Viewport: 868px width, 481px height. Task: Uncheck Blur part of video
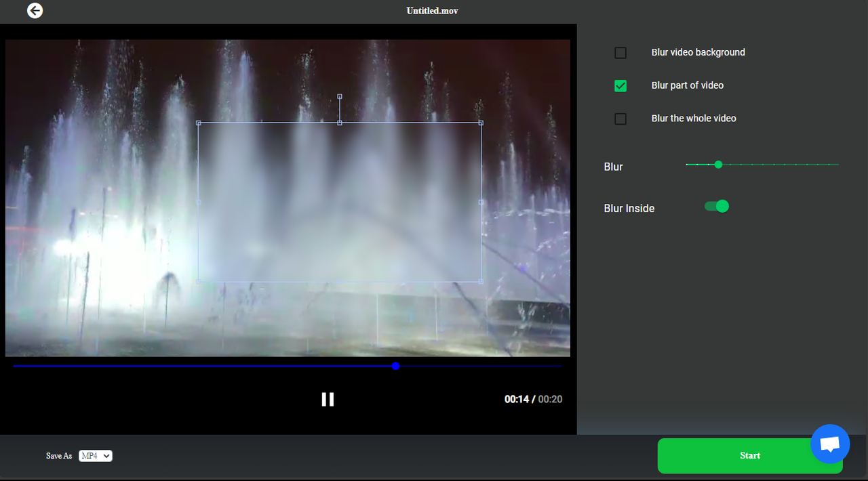pos(620,86)
